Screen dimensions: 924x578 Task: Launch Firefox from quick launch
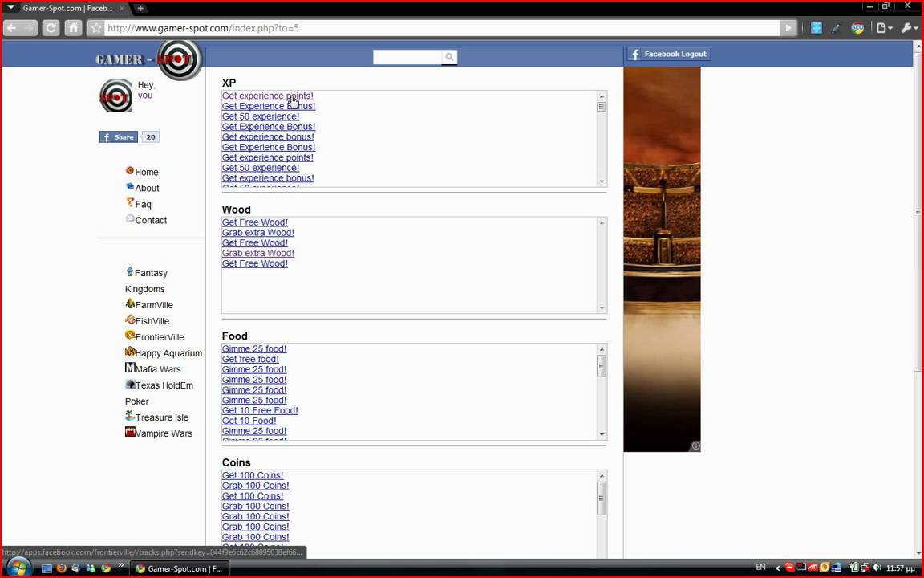(61, 568)
